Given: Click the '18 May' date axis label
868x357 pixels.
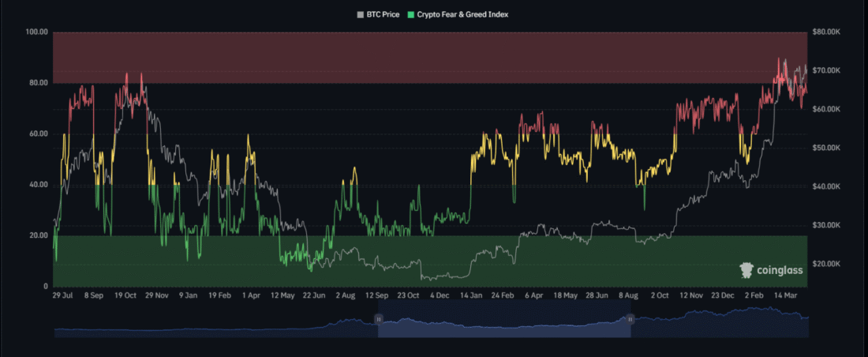Looking at the screenshot, I should point(566,295).
